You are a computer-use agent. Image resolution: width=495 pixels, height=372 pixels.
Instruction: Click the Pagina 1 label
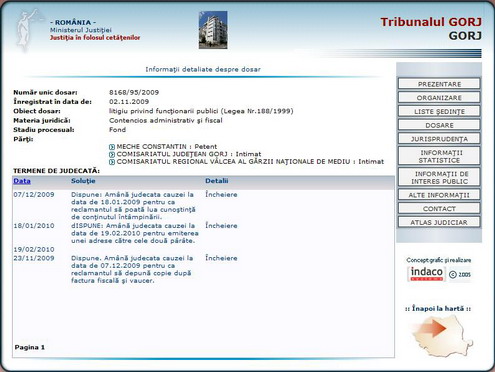pyautogui.click(x=30, y=347)
